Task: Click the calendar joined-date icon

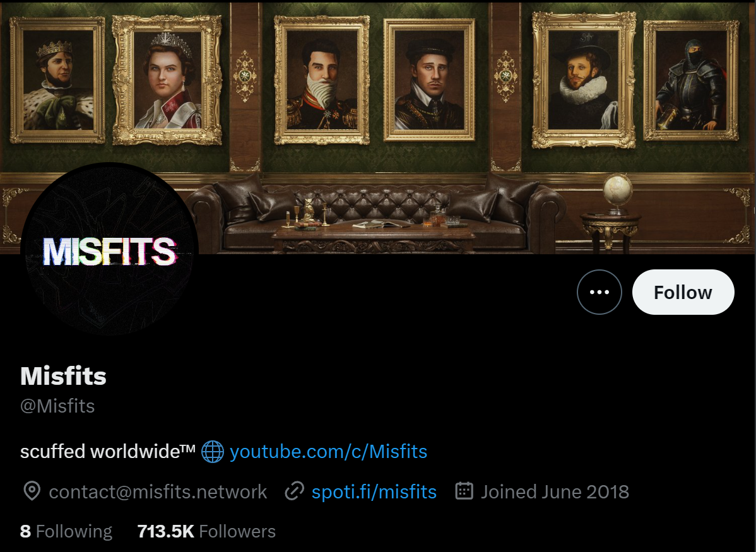Action: click(x=464, y=491)
